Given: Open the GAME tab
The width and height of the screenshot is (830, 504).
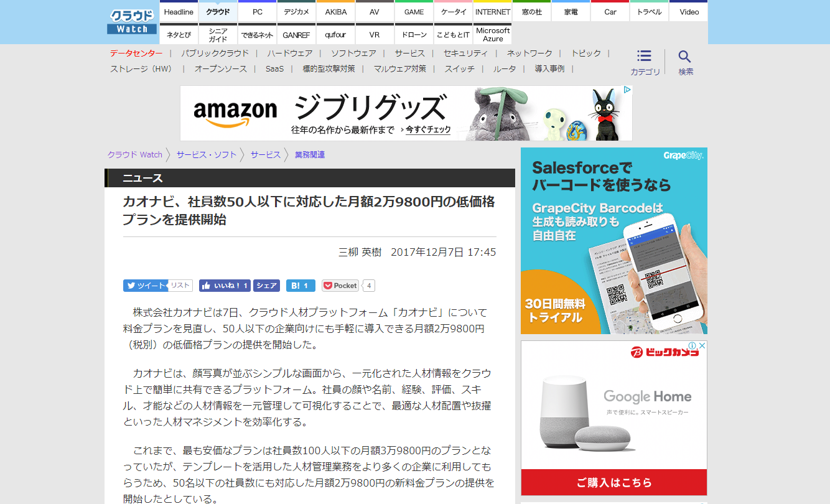Looking at the screenshot, I should (414, 12).
